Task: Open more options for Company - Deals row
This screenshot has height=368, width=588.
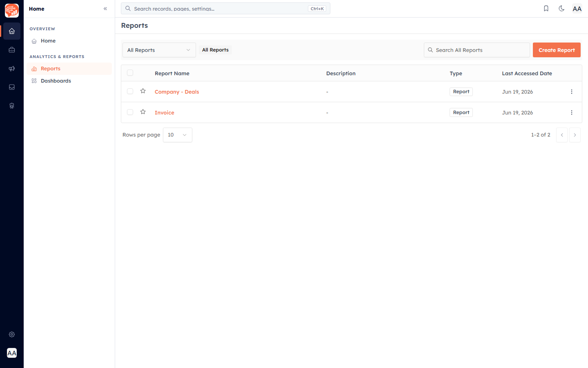Action: (x=572, y=92)
